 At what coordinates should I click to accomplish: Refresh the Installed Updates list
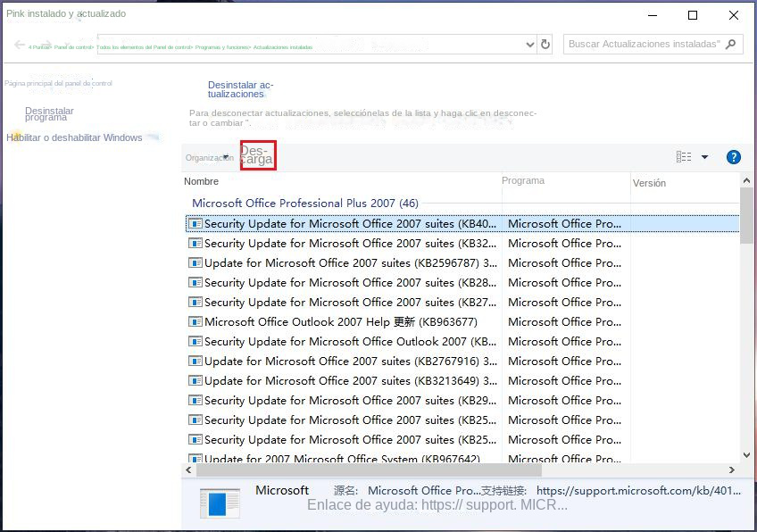(545, 45)
